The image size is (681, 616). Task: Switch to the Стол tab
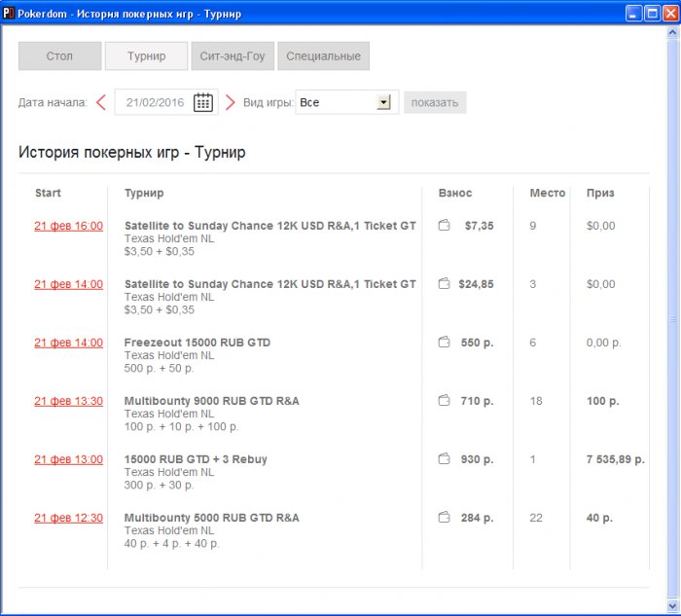[60, 56]
